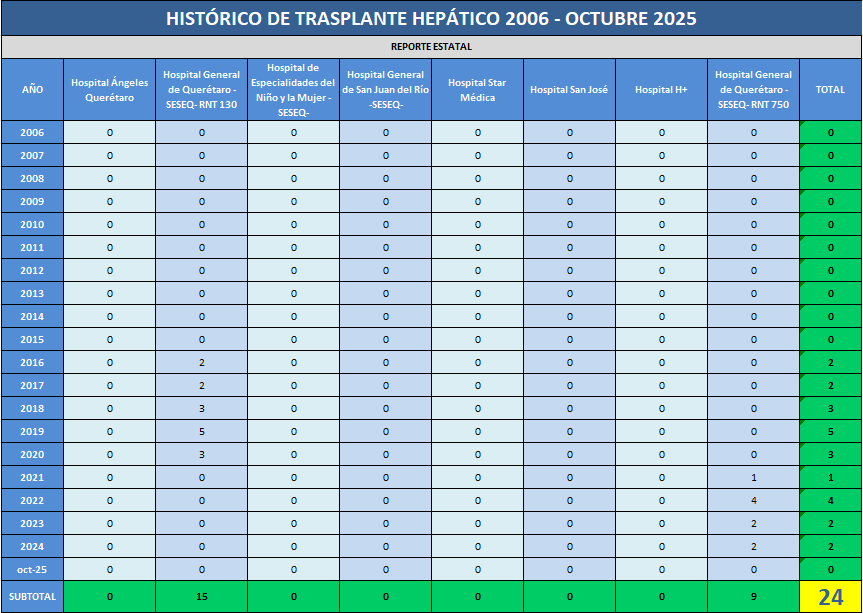Select the SUBTOTAL row label
Screen dimensions: 863x613
pyautogui.click(x=32, y=597)
